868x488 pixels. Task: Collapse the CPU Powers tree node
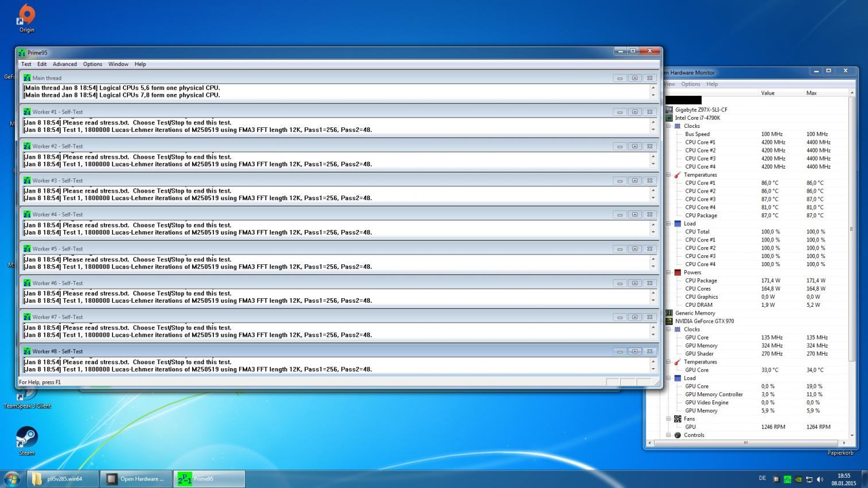point(668,272)
